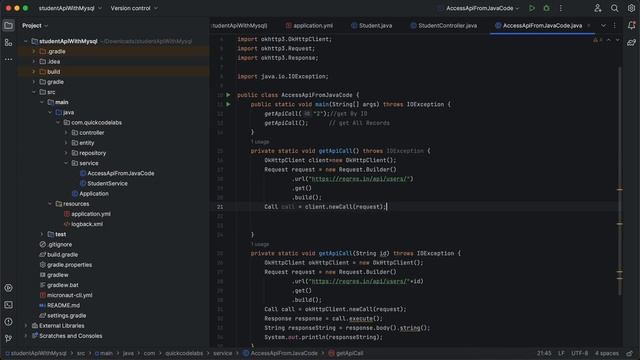Toggle read-only lock icon in status bar

coord(630,353)
